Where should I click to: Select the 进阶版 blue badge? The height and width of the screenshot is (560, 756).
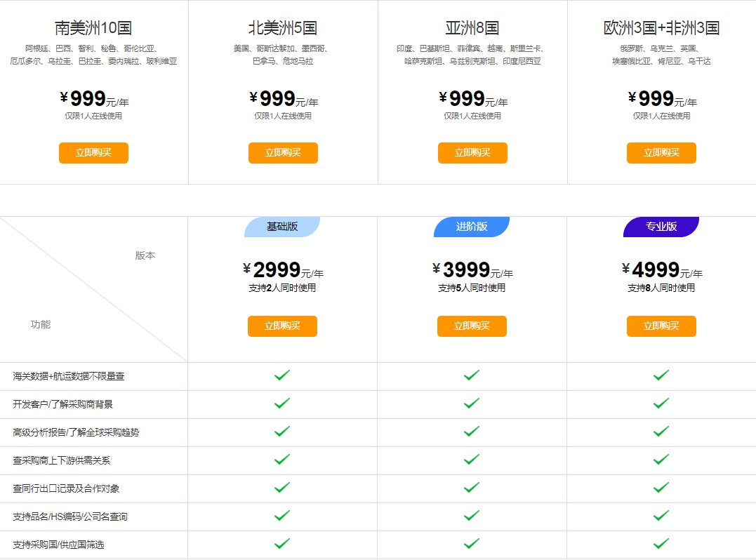click(472, 227)
